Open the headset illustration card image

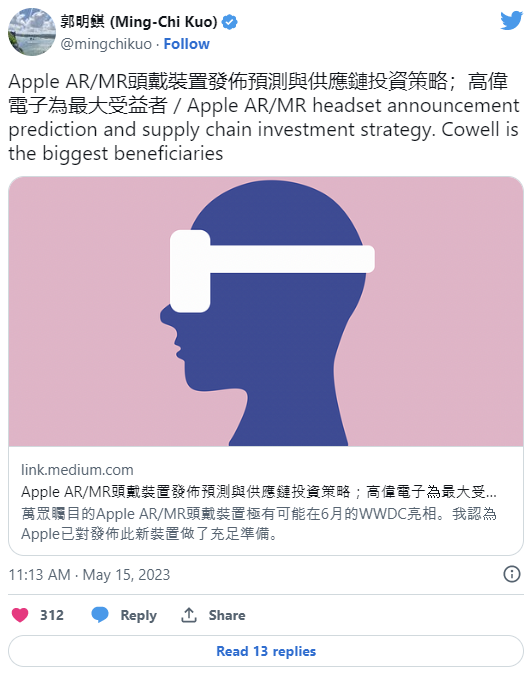[266, 311]
